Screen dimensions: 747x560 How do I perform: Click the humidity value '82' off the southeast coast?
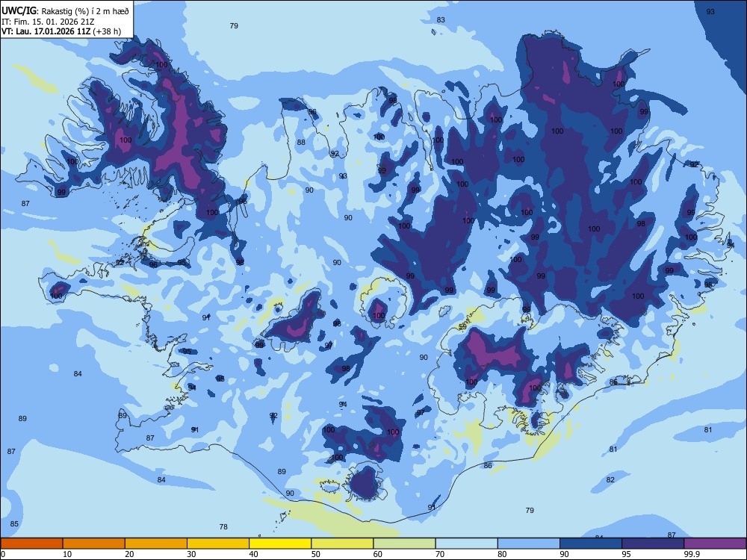coord(610,479)
